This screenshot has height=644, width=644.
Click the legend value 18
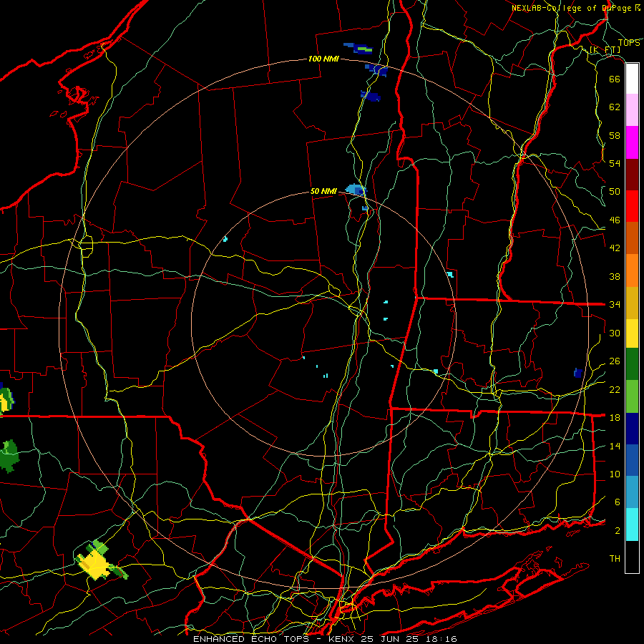click(x=615, y=418)
